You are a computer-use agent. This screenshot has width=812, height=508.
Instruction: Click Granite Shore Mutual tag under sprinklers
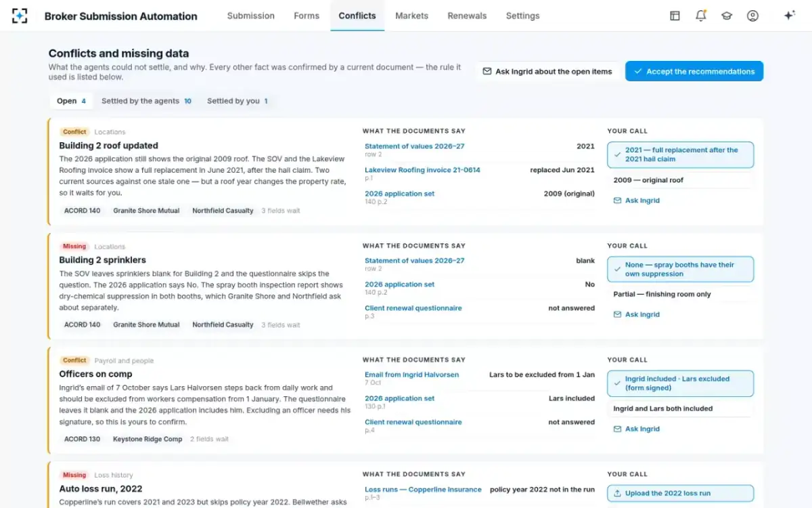pos(146,324)
